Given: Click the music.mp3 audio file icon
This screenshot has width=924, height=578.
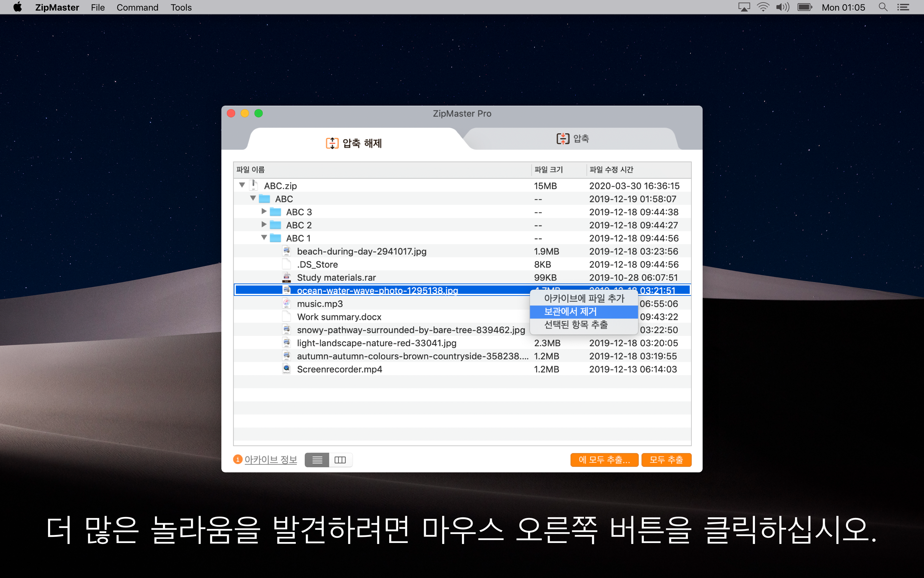Looking at the screenshot, I should pyautogui.click(x=287, y=303).
